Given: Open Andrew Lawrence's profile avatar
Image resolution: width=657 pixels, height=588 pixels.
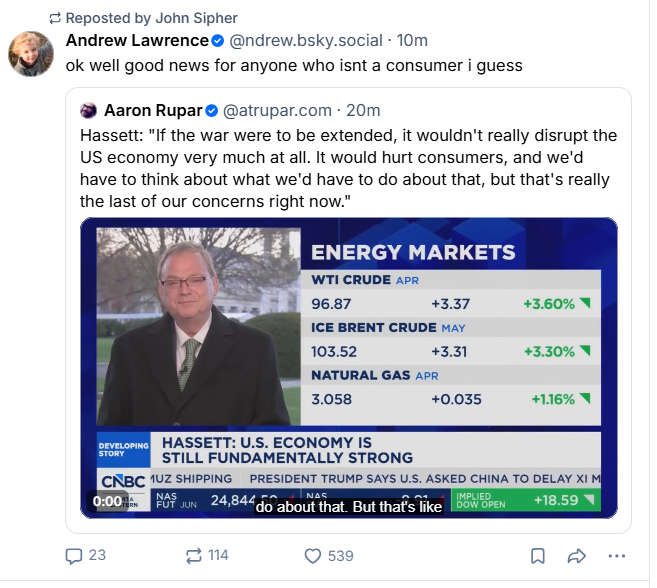Looking at the screenshot, I should coord(31,54).
